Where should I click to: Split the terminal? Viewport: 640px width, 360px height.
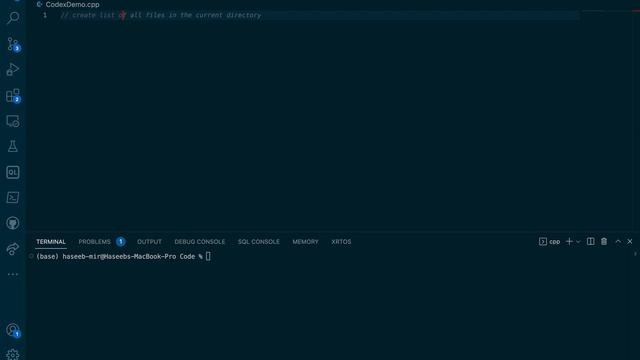(x=591, y=242)
